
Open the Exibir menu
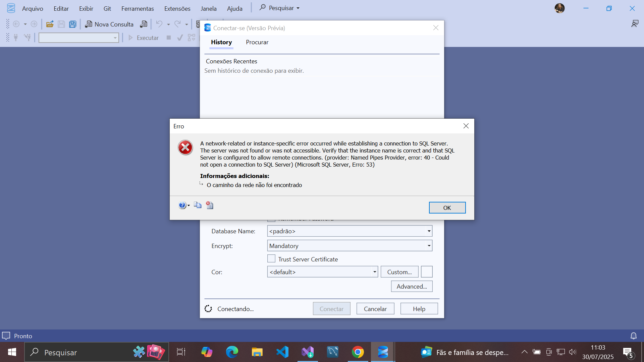[86, 8]
